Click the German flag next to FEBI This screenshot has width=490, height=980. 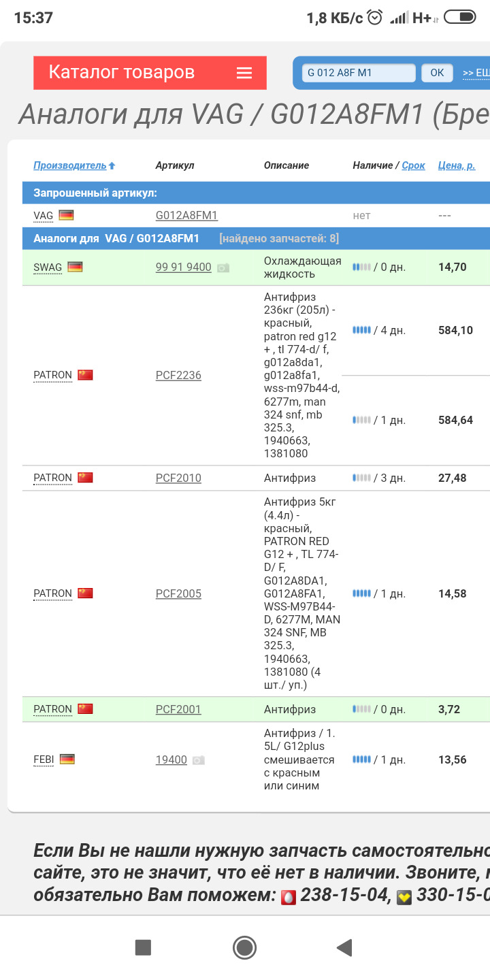click(x=67, y=759)
